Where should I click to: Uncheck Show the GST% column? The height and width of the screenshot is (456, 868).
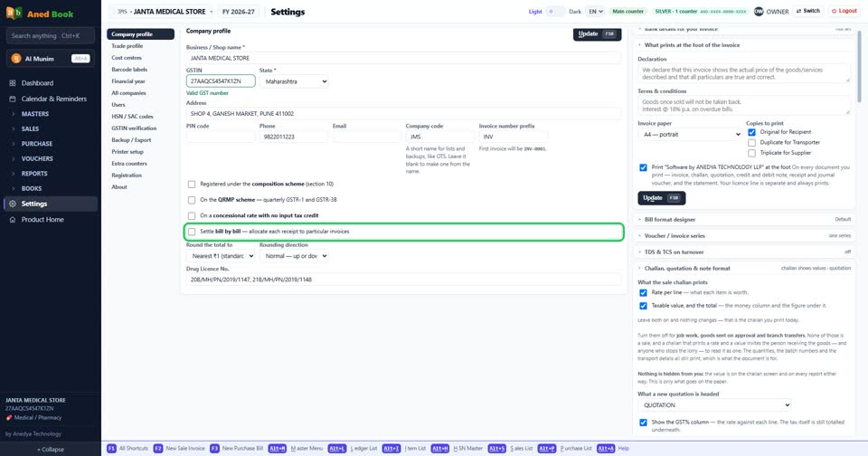point(643,423)
